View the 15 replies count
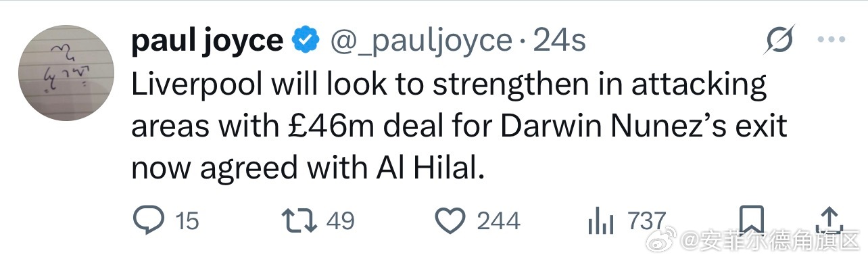 pyautogui.click(x=187, y=221)
